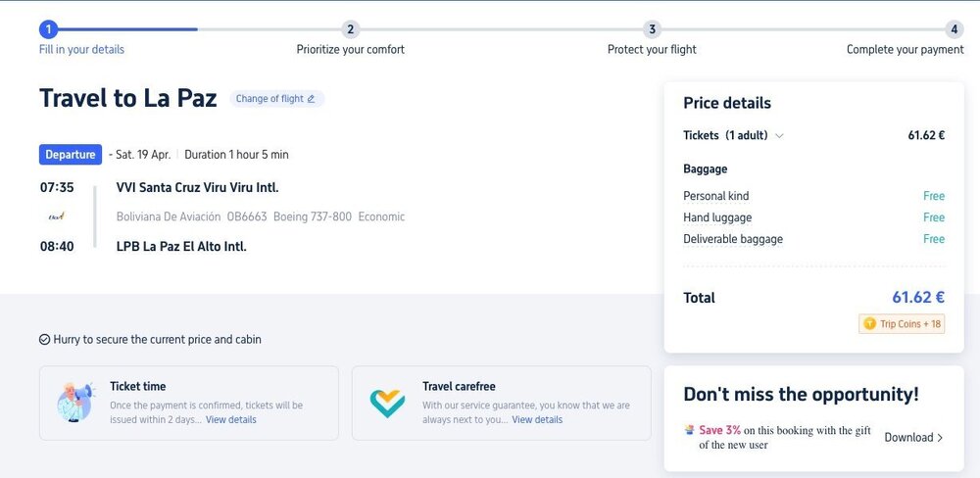The image size is (980, 478).
Task: Click the gift icon beside Save 3%
Action: pos(690,430)
